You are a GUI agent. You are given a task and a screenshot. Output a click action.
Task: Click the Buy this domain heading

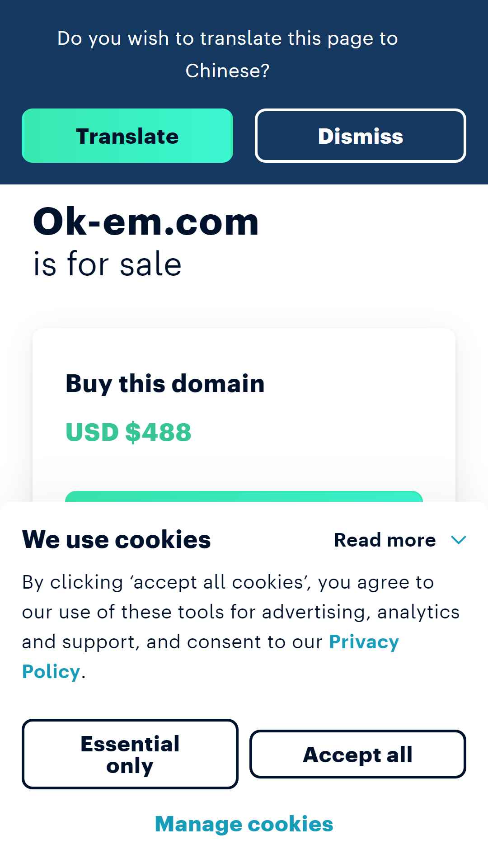pyautogui.click(x=165, y=383)
